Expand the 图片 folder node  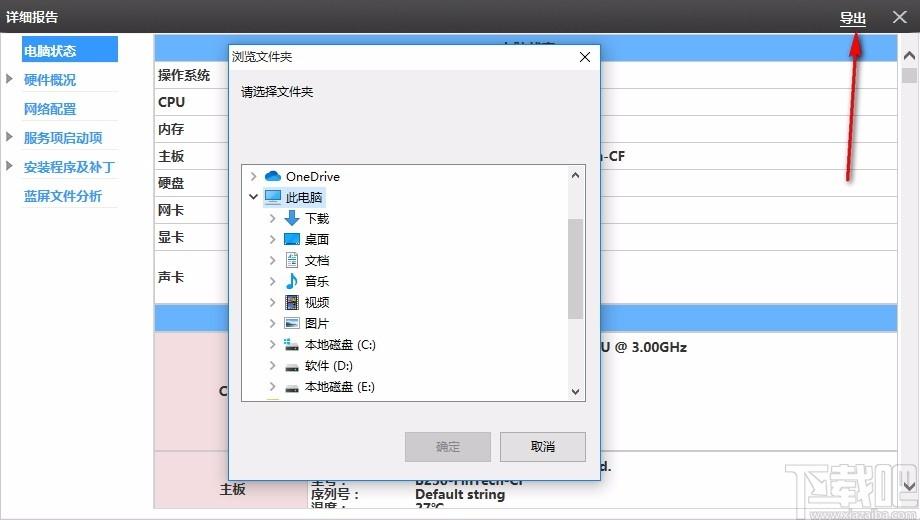272,323
